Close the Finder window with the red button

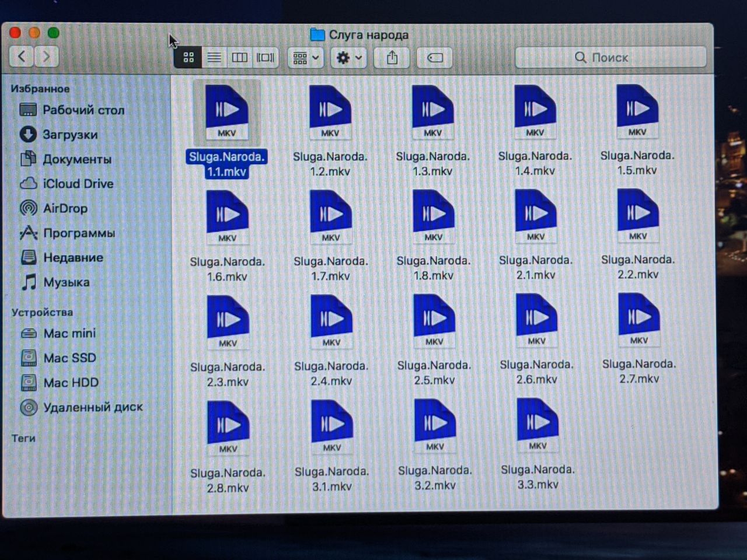15,33
